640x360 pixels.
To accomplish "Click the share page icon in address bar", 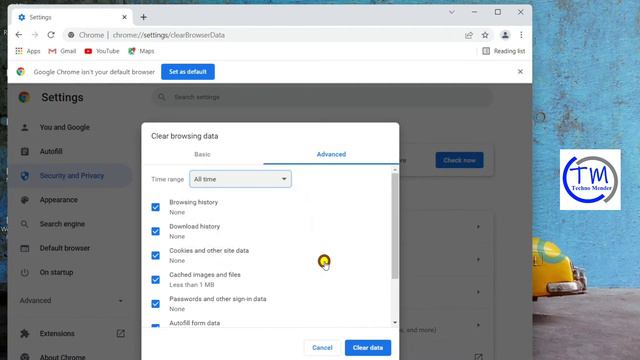I will (x=469, y=35).
